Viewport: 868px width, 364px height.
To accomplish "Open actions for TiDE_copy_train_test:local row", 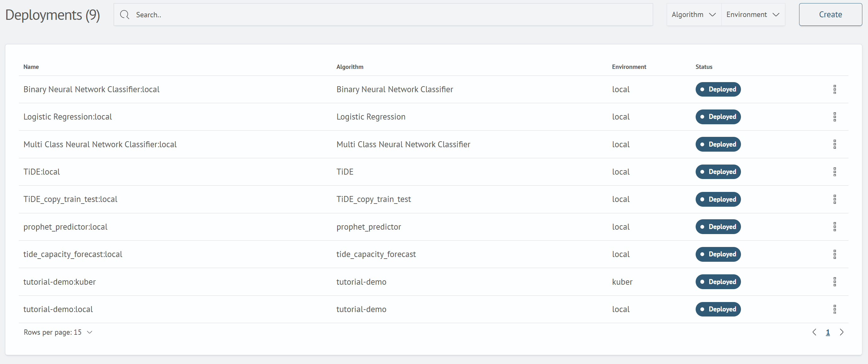I will coord(835,199).
